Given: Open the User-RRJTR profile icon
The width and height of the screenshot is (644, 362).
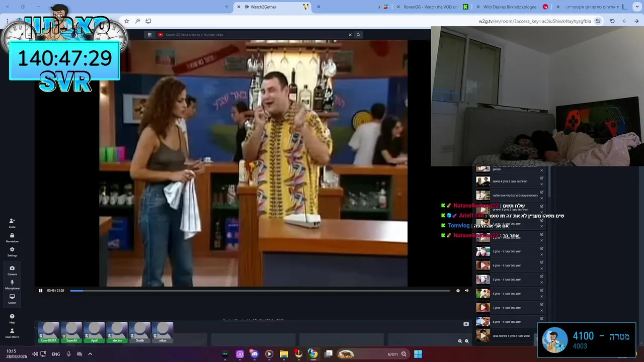Looking at the screenshot, I should 12,333.
